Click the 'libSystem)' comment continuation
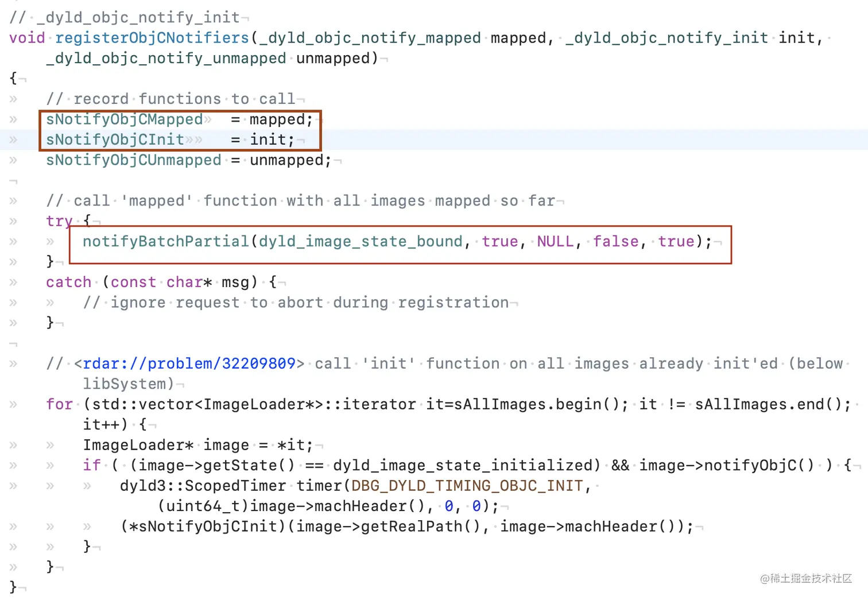The image size is (868, 600). [x=128, y=384]
